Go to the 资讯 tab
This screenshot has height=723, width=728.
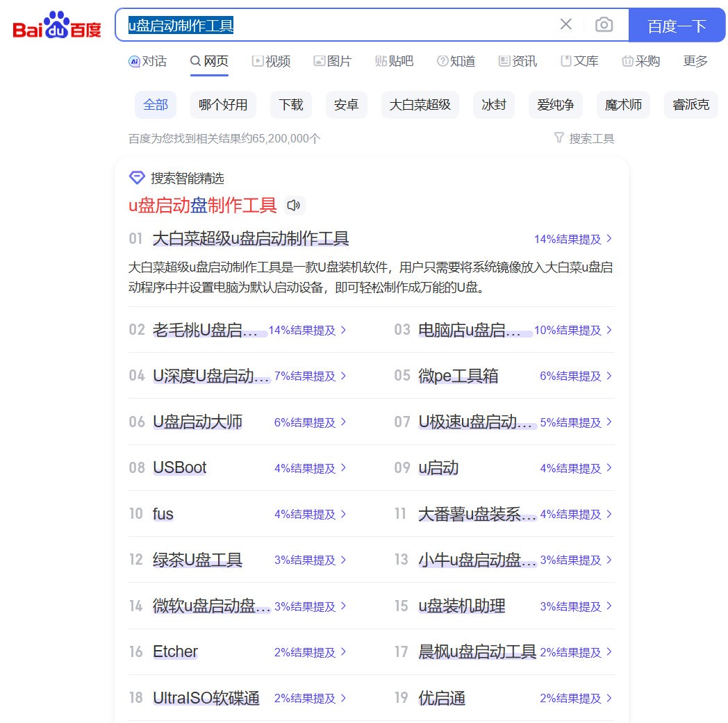coord(518,61)
